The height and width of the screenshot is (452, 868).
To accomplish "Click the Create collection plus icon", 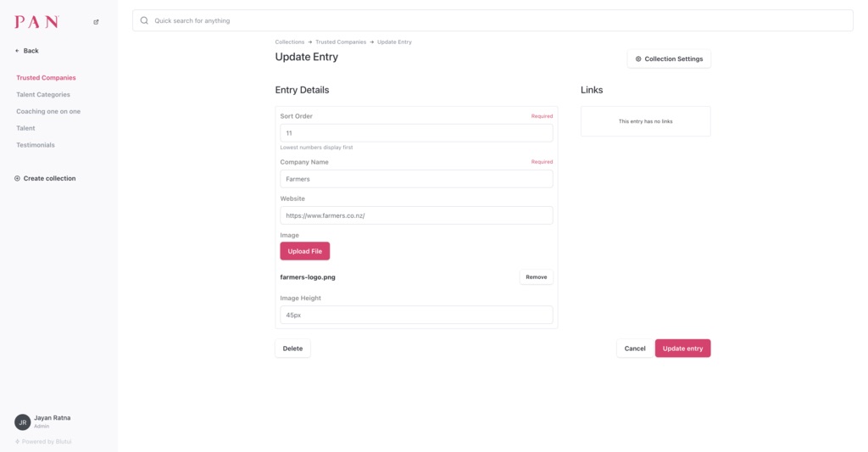I will 17,178.
